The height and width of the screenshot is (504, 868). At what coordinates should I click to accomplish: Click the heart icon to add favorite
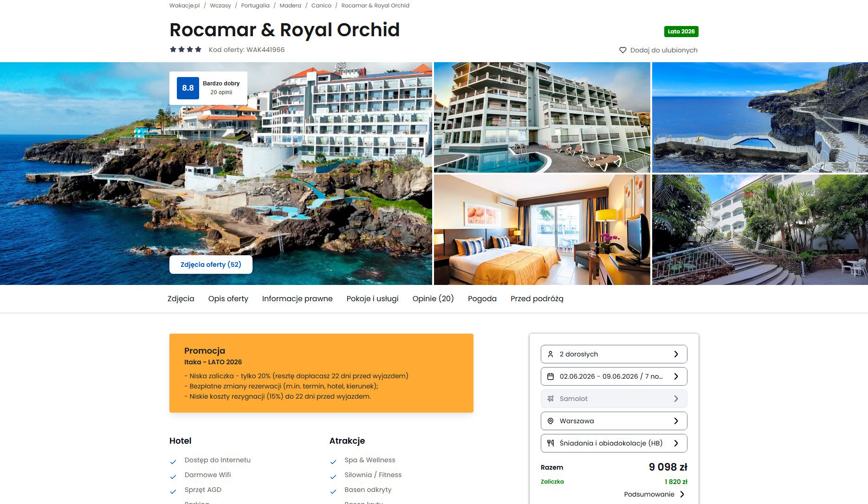[622, 50]
